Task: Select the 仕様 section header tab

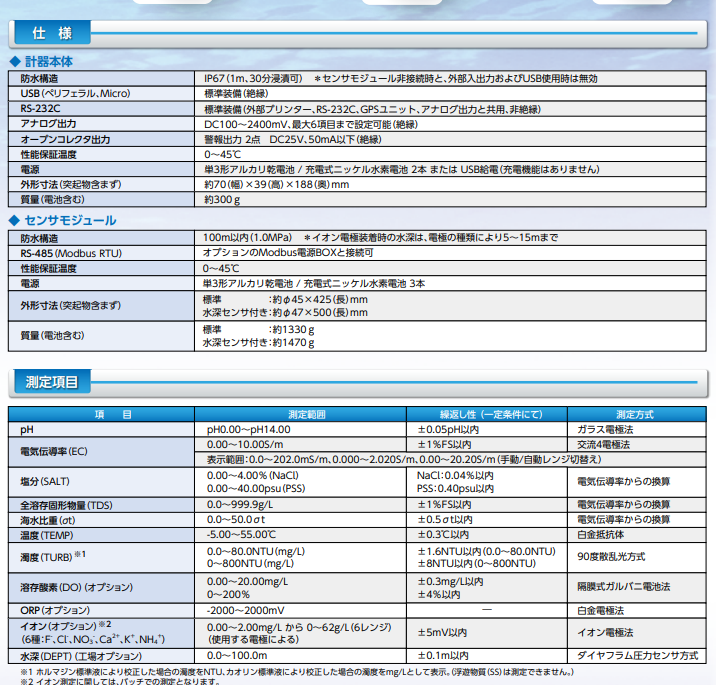Action: [50, 33]
